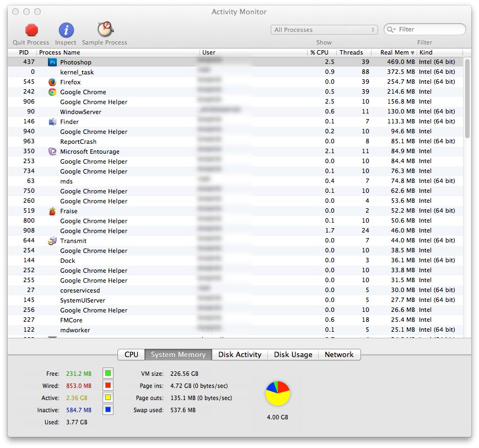Sort by Process Name column header

(118, 52)
